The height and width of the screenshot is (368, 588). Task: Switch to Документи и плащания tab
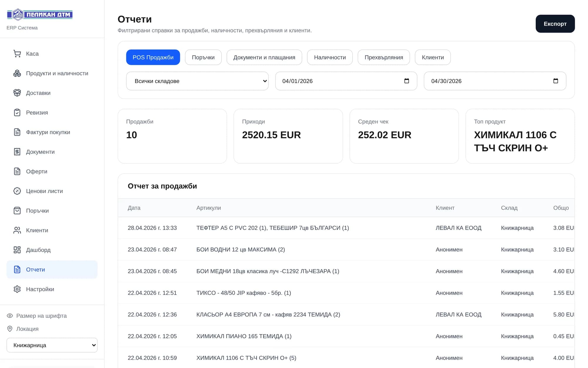pyautogui.click(x=264, y=57)
